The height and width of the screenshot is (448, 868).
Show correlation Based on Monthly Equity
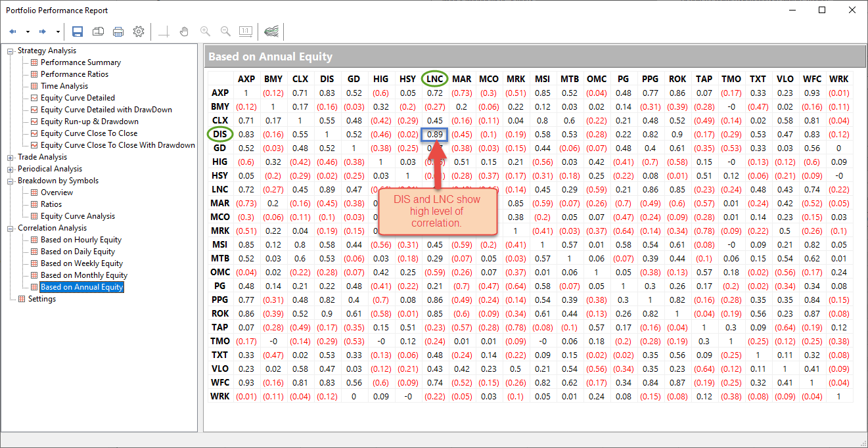84,275
